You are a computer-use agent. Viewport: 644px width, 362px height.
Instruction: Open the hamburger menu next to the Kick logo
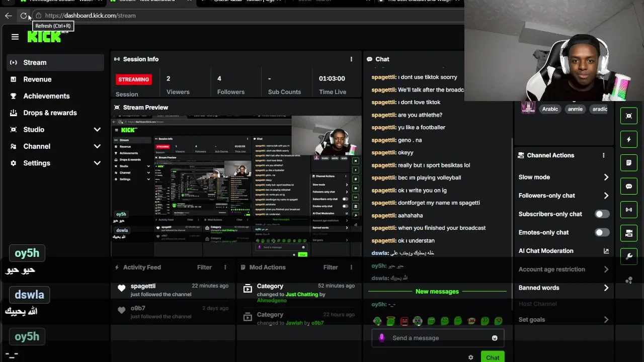[15, 37]
